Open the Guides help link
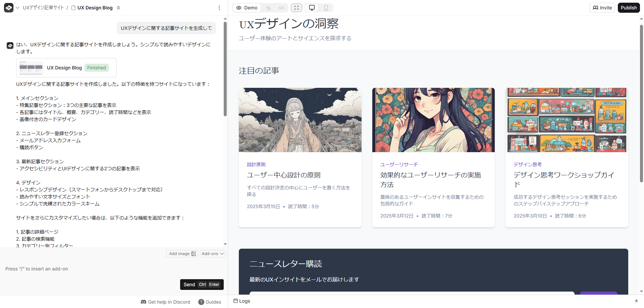The image size is (644, 308). click(210, 302)
